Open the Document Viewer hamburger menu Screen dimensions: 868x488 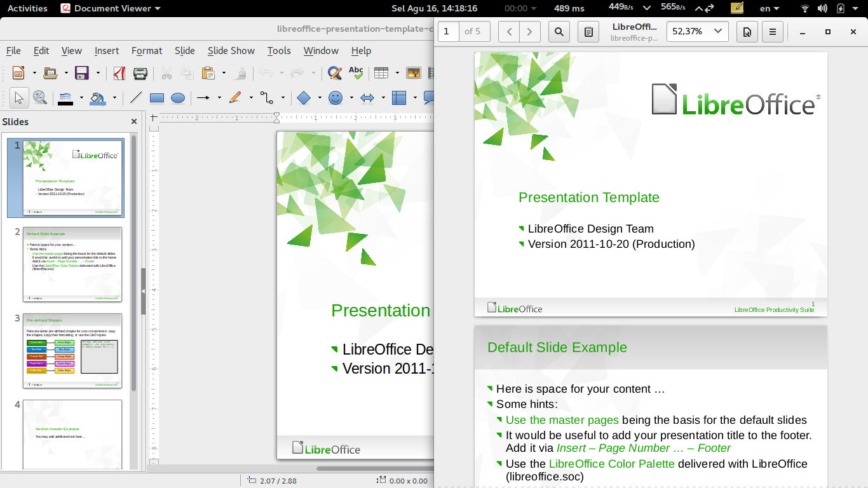[x=773, y=31]
